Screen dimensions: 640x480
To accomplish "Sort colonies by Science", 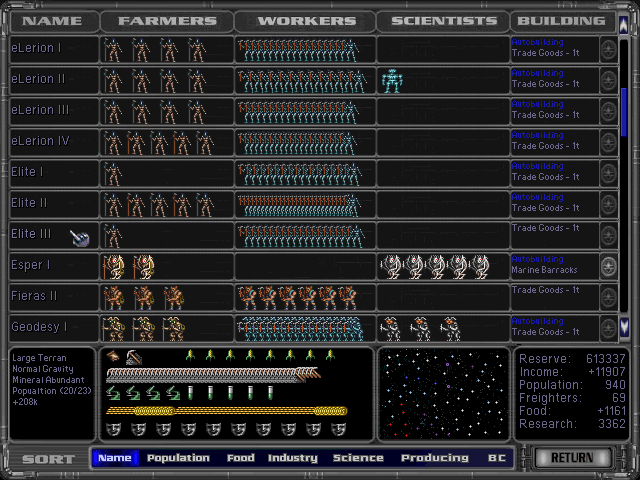I will pos(358,458).
